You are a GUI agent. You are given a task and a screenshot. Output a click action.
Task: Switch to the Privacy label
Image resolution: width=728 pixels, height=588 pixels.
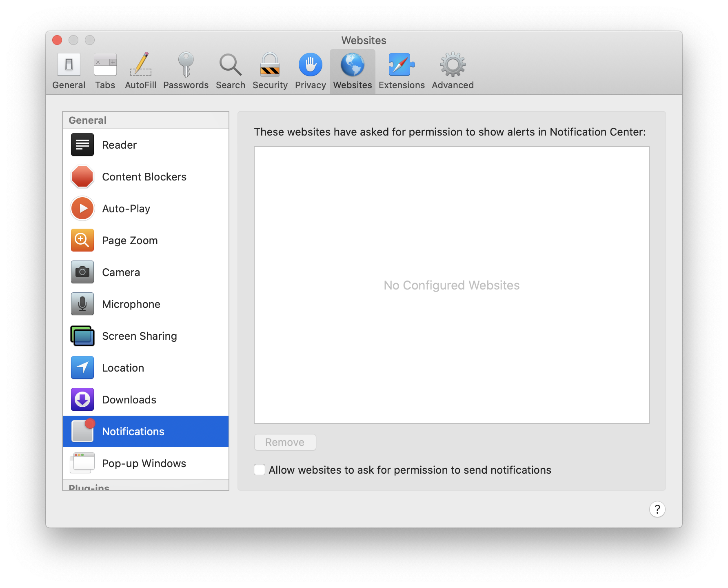tap(311, 85)
